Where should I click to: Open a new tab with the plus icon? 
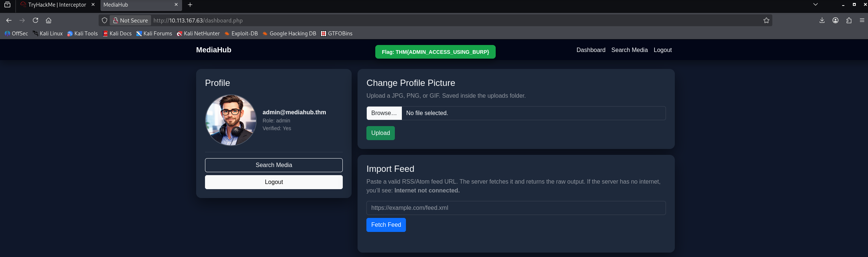pos(190,5)
